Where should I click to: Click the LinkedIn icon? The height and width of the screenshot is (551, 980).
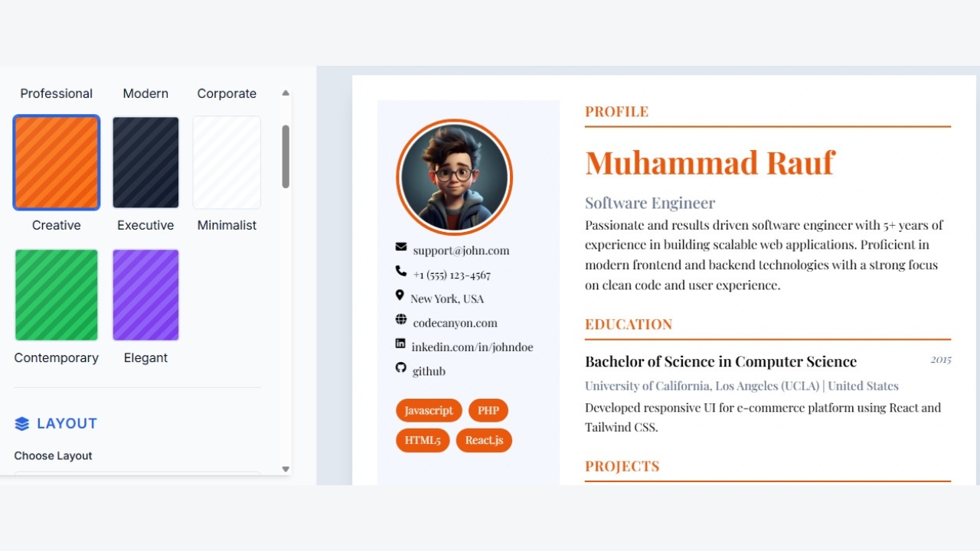[x=400, y=344]
